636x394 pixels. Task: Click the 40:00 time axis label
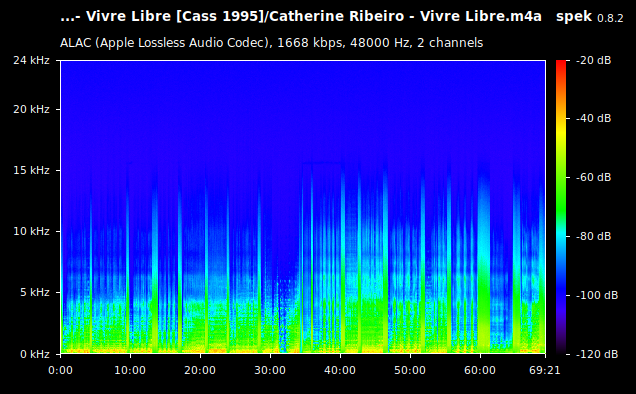coord(340,370)
